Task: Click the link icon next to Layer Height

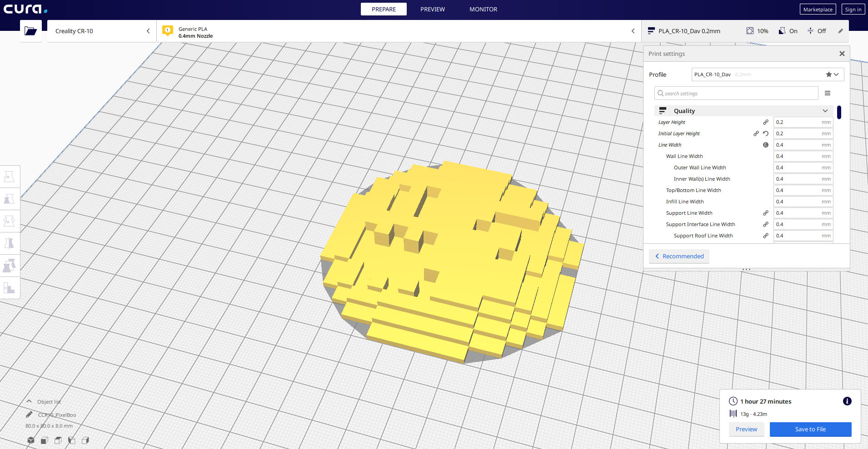Action: [766, 122]
